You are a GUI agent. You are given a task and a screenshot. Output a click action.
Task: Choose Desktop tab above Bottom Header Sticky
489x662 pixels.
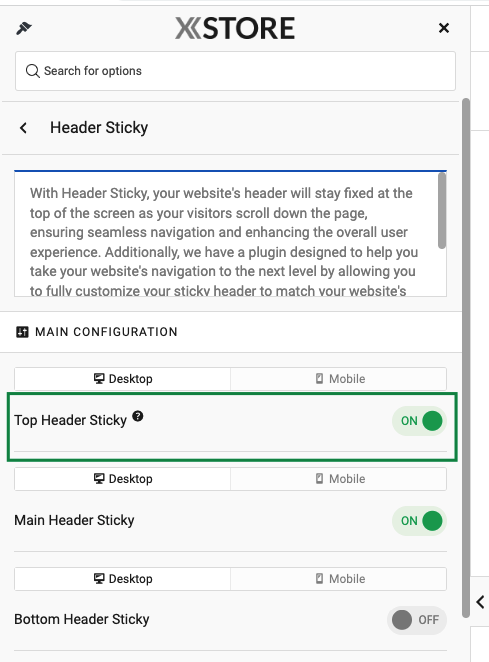[122, 579]
